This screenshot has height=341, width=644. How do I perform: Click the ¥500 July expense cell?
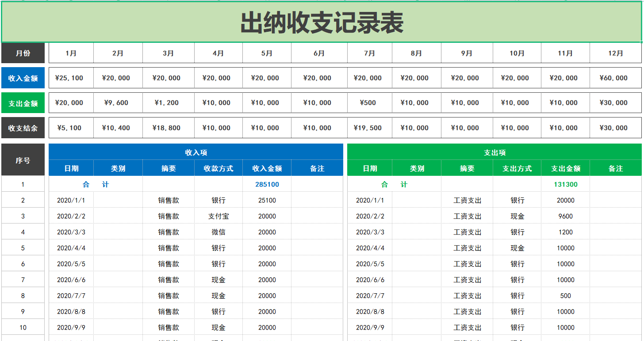[369, 102]
